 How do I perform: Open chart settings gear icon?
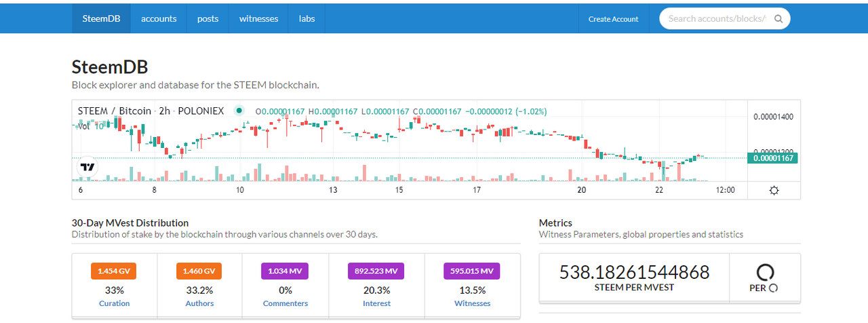pos(774,191)
